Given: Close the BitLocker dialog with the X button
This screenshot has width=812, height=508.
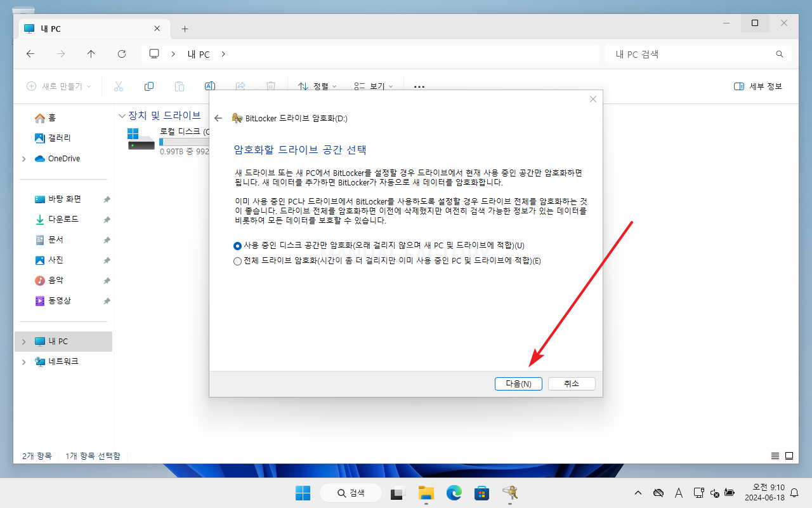Looking at the screenshot, I should pyautogui.click(x=593, y=99).
